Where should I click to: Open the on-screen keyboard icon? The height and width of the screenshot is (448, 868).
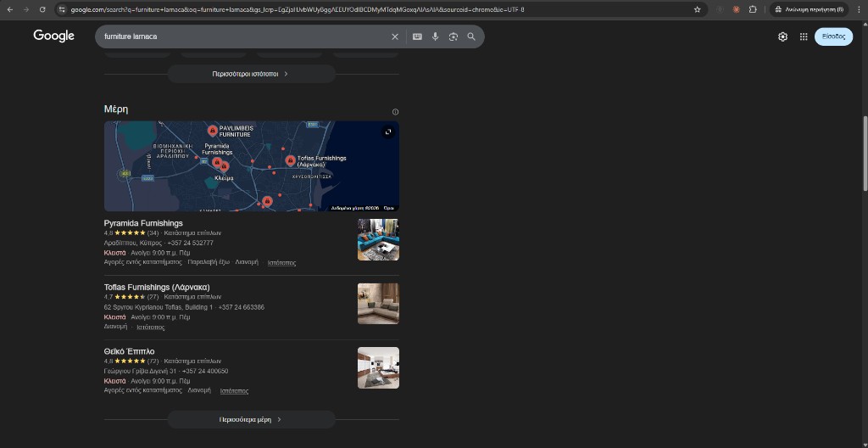[417, 36]
